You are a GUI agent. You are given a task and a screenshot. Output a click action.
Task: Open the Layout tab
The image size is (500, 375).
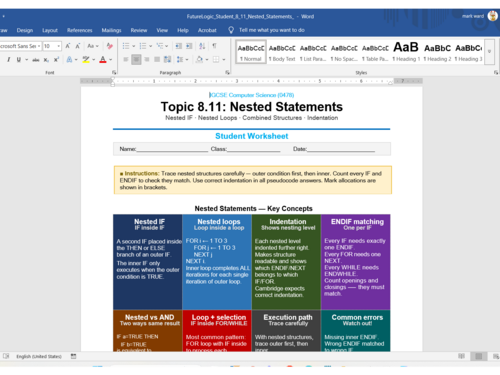(50, 30)
